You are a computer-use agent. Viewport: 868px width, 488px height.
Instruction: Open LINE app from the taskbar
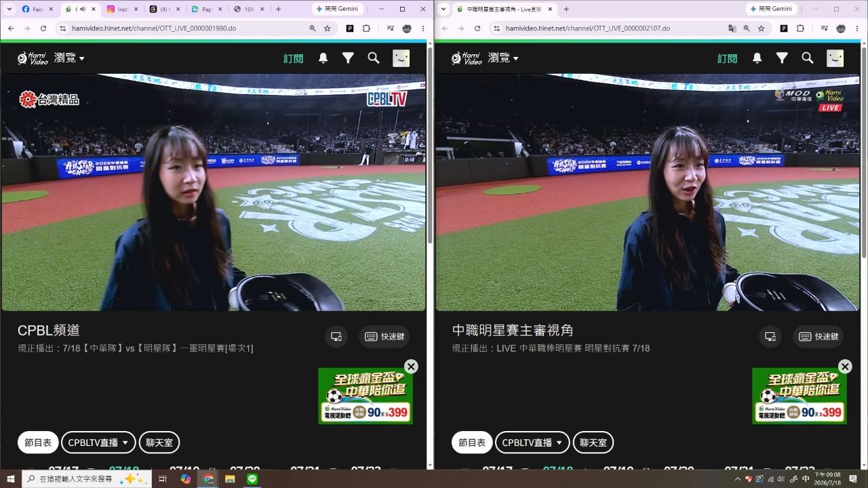tap(252, 479)
